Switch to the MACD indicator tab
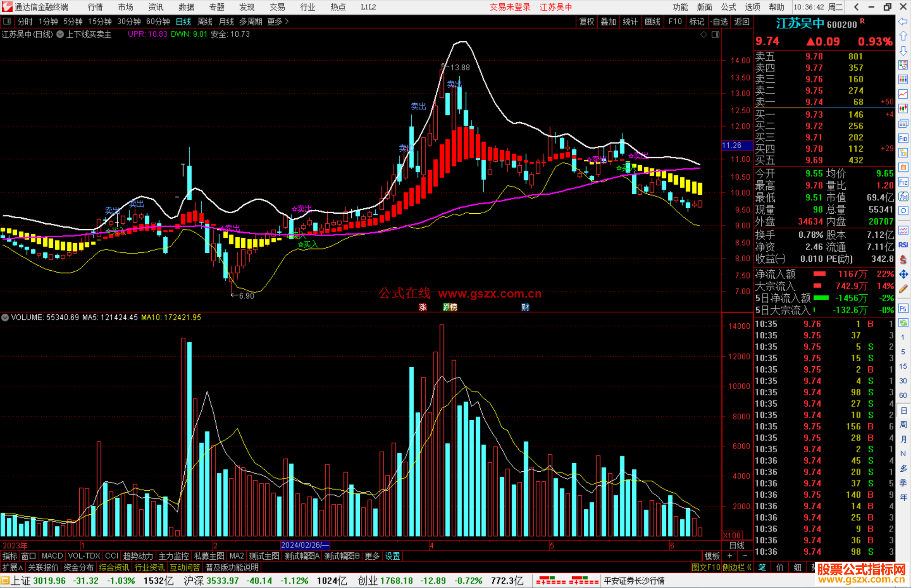 tap(52, 556)
